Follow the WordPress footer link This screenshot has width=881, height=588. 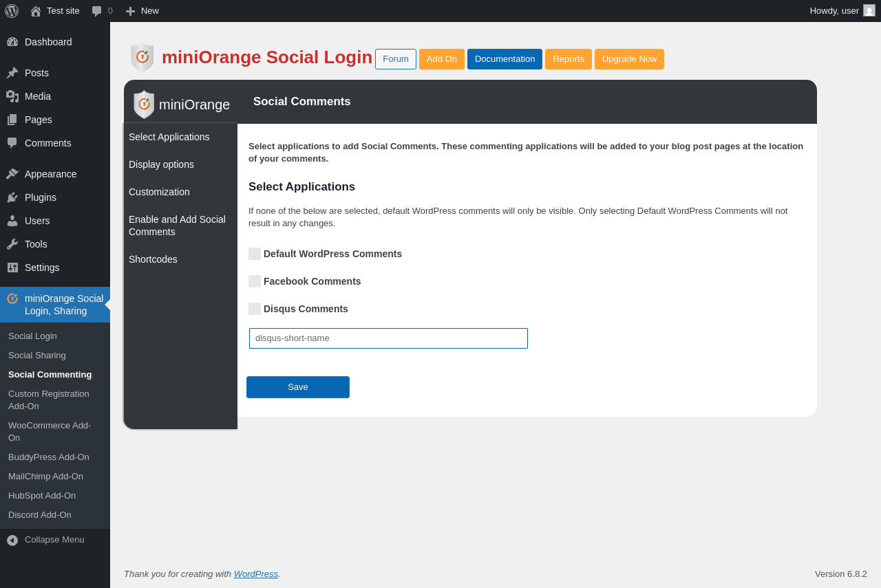256,574
